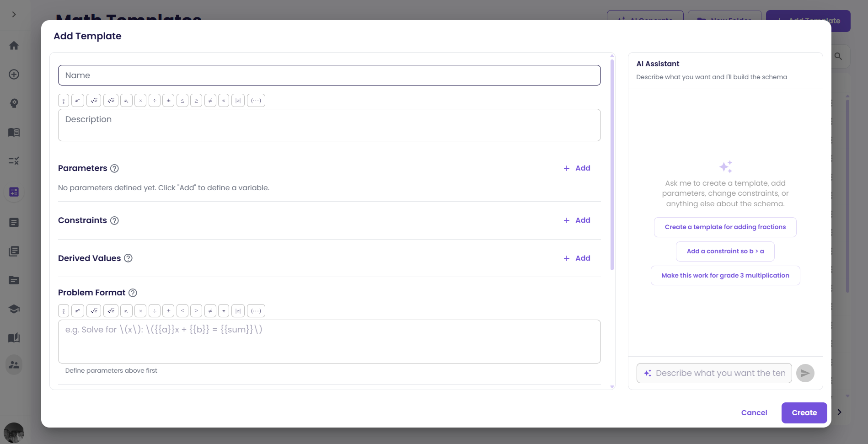Cancel the Add Template dialog

point(754,413)
